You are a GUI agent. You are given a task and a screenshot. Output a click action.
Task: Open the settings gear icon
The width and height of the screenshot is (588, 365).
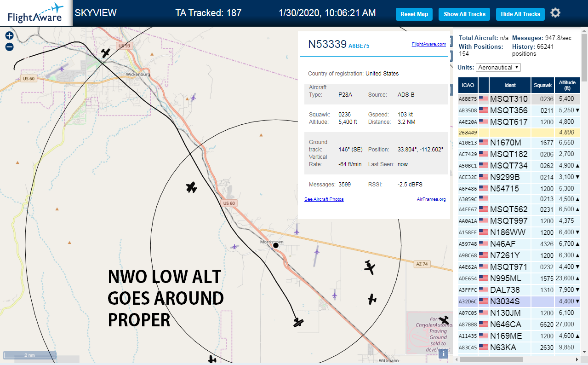[555, 13]
